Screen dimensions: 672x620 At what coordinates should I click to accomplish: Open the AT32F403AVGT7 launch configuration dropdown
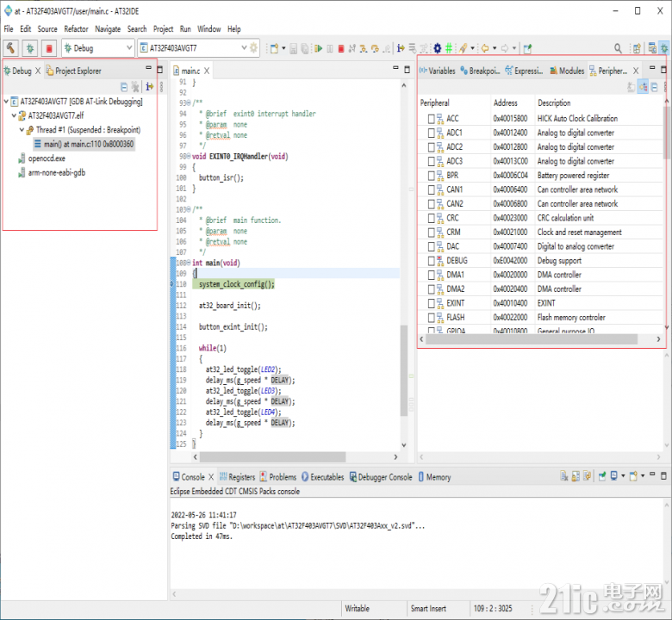point(244,48)
